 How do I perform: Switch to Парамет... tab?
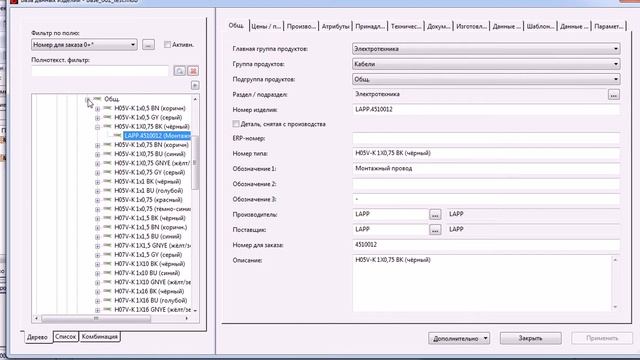click(x=609, y=26)
